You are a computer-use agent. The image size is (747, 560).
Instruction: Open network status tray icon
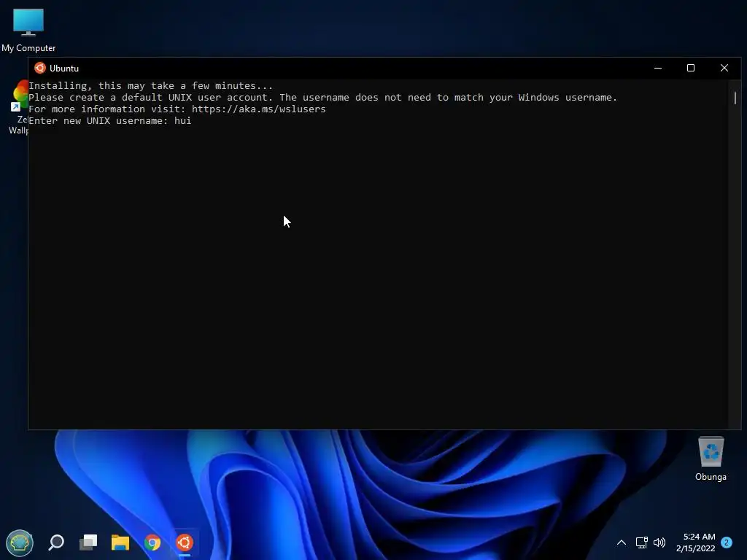[641, 542]
